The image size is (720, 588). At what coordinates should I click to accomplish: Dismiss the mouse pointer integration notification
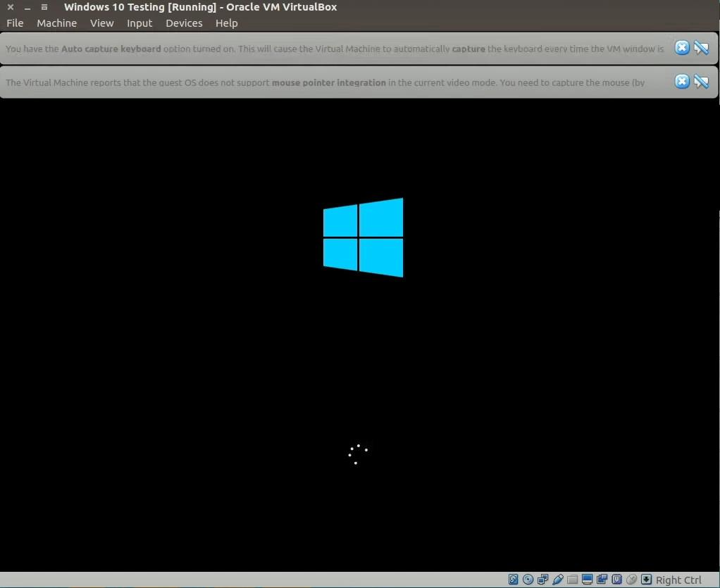682,82
